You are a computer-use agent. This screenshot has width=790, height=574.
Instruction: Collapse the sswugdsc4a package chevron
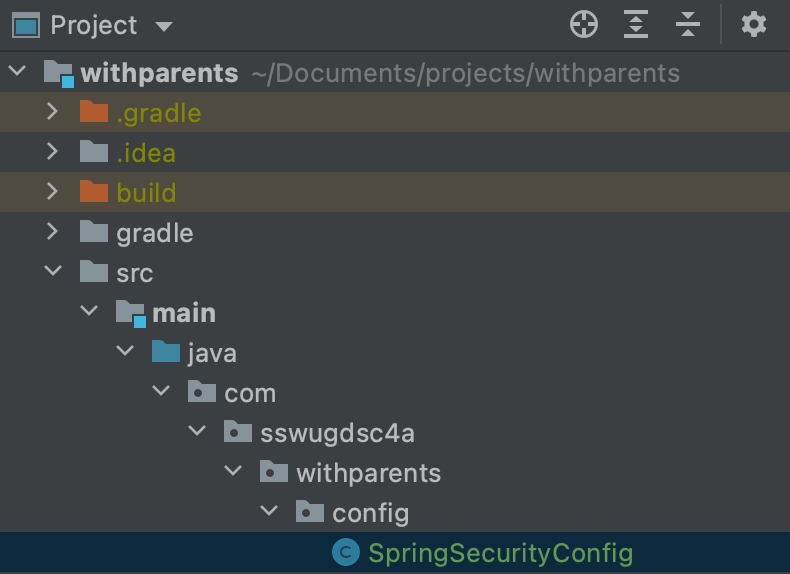(x=197, y=431)
